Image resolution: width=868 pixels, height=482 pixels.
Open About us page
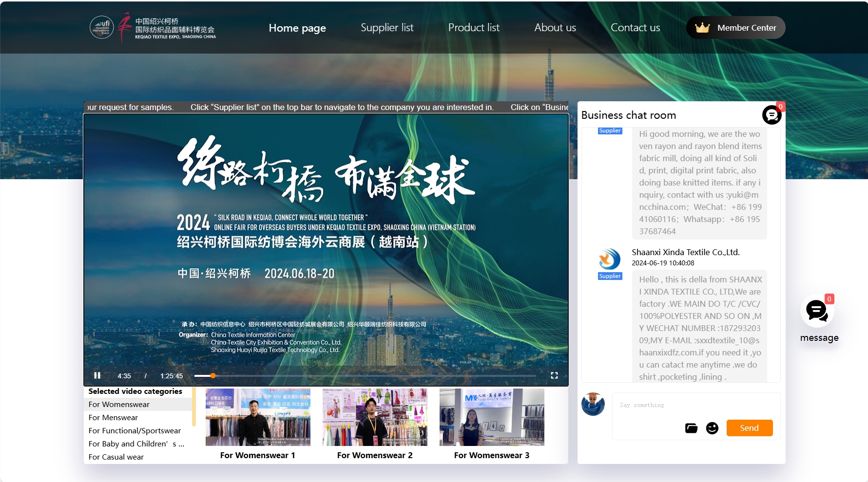click(x=555, y=28)
